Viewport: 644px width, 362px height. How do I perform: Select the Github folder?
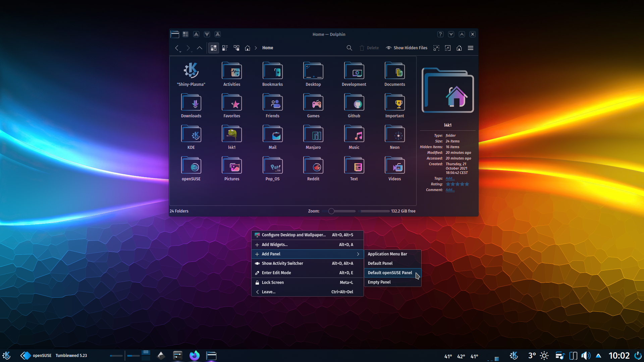click(x=354, y=106)
